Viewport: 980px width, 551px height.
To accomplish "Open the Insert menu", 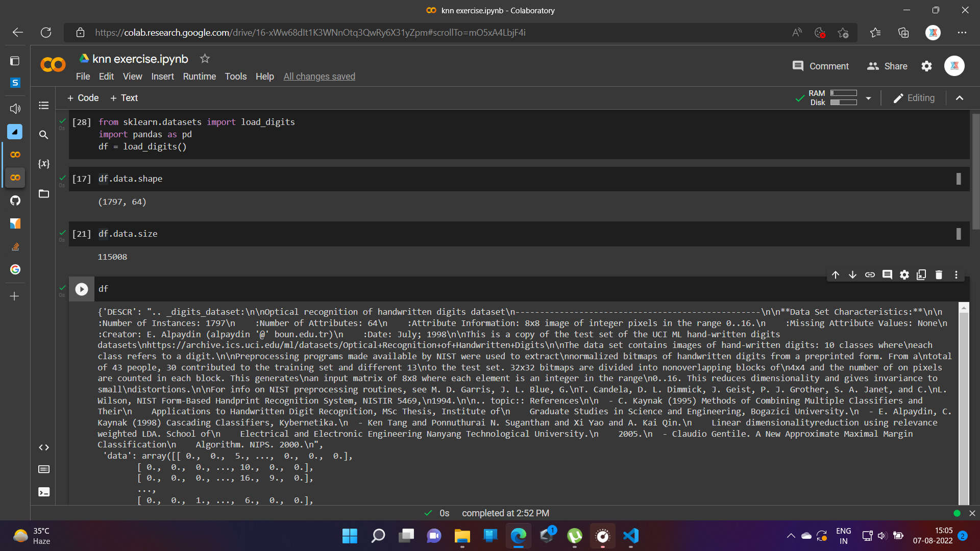I will click(162, 77).
